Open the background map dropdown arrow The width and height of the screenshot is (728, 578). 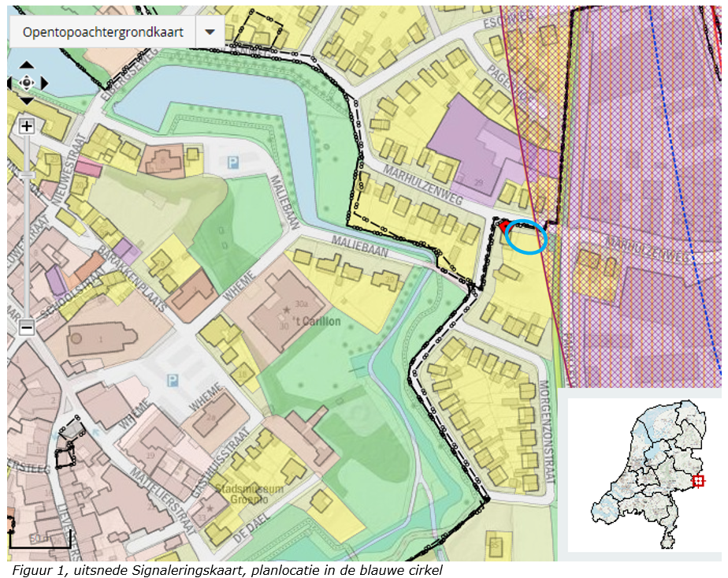(x=209, y=32)
